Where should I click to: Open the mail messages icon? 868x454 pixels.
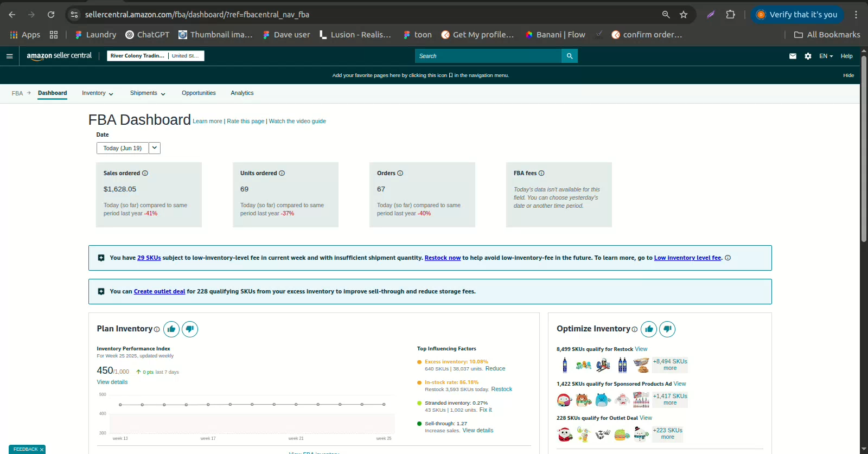point(793,56)
